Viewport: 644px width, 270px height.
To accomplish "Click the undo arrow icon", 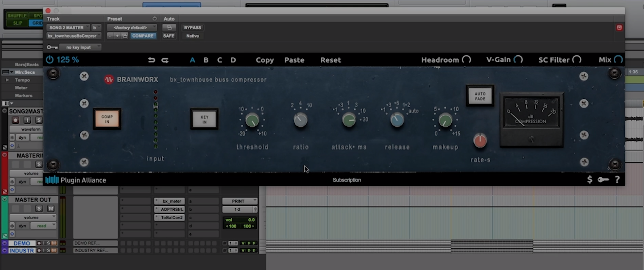I will [x=151, y=60].
